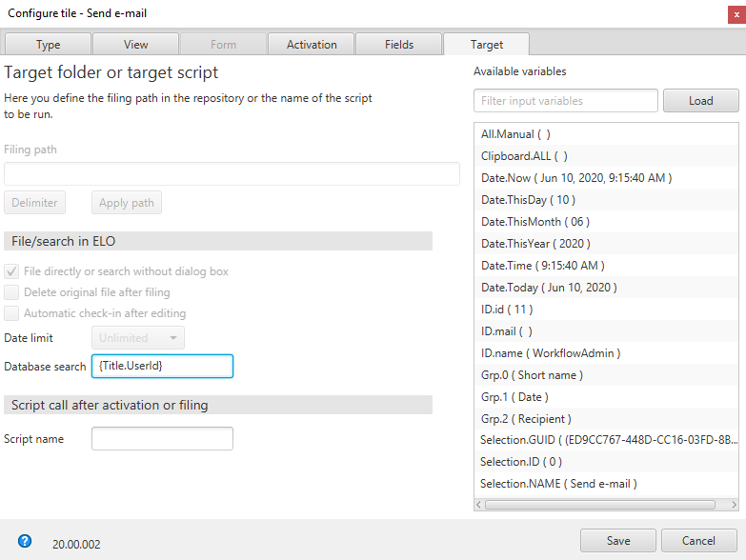The image size is (746, 560).
Task: Click the Database search text field
Action: 162,367
